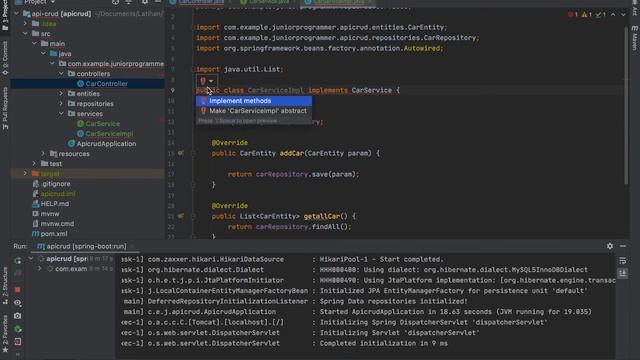Click the green icon below the camera
The width and height of the screenshot is (640, 360).
coord(18,329)
